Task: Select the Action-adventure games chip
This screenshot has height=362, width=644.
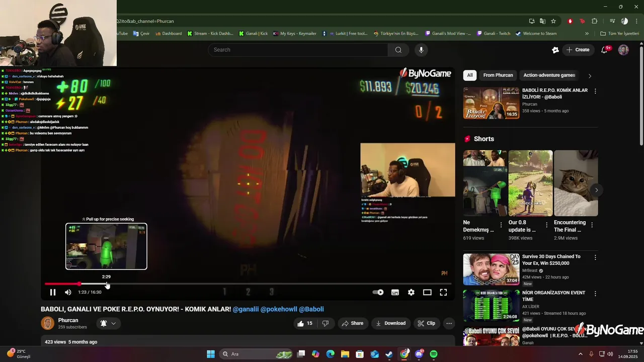Action: pyautogui.click(x=549, y=75)
